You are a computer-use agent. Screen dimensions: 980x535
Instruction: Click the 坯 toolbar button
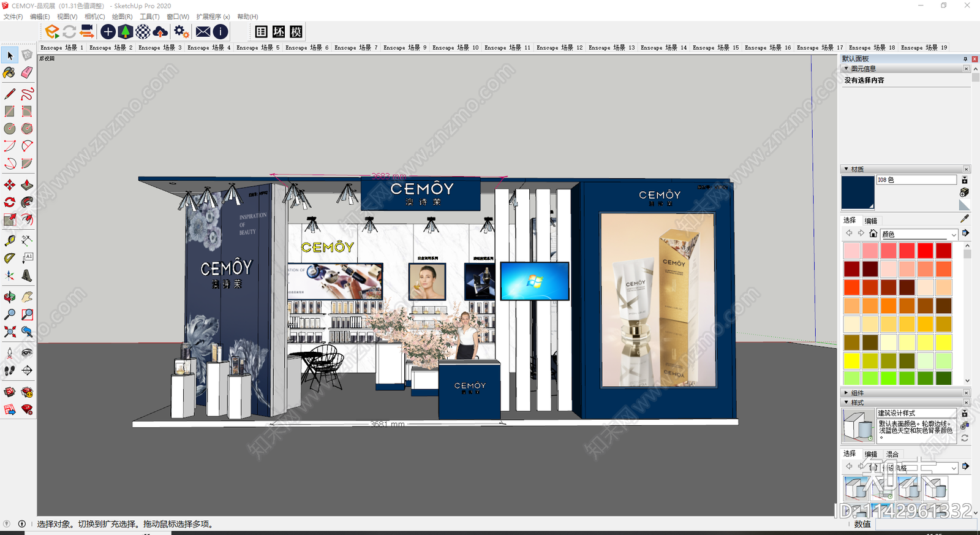pos(279,32)
